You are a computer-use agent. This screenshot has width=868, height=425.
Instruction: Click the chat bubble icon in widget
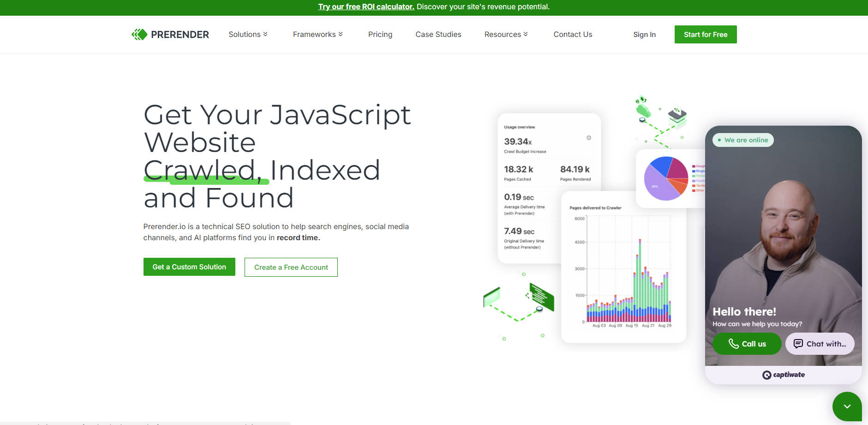[798, 344]
